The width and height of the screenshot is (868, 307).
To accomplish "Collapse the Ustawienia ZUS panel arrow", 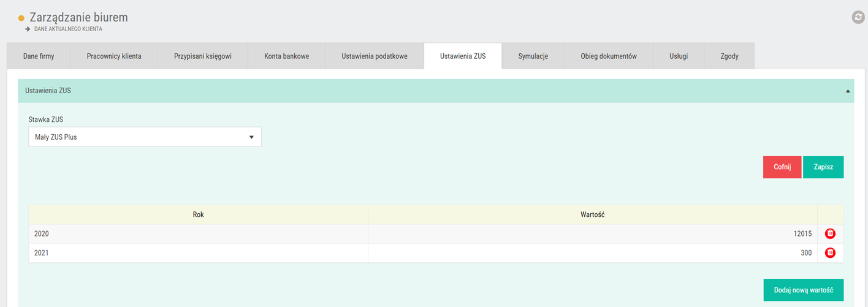I will point(848,91).
